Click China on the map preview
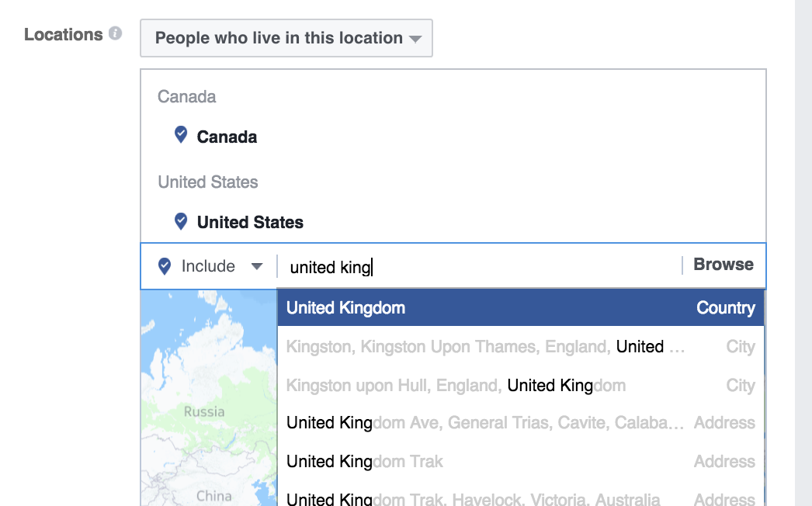Image resolution: width=812 pixels, height=506 pixels. [213, 495]
